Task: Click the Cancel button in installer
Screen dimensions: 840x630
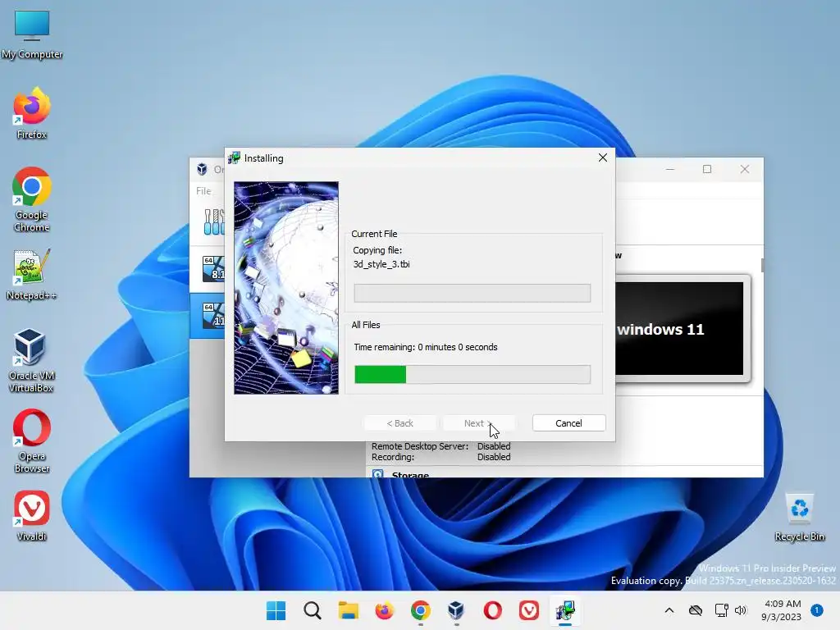Action: tap(568, 423)
